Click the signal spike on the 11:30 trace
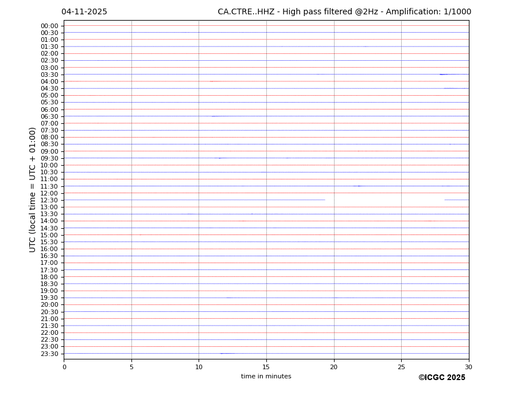The width and height of the screenshot is (532, 399). [x=359, y=186]
